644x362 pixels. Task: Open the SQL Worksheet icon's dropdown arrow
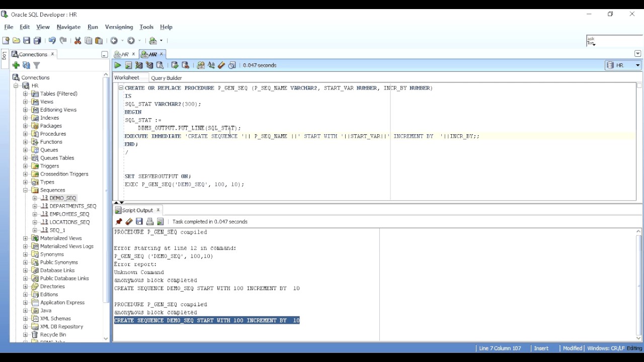161,41
